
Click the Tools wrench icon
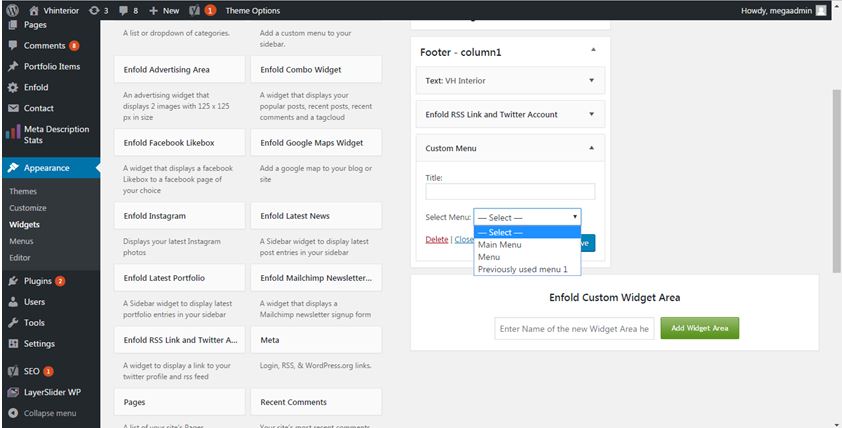(x=13, y=323)
